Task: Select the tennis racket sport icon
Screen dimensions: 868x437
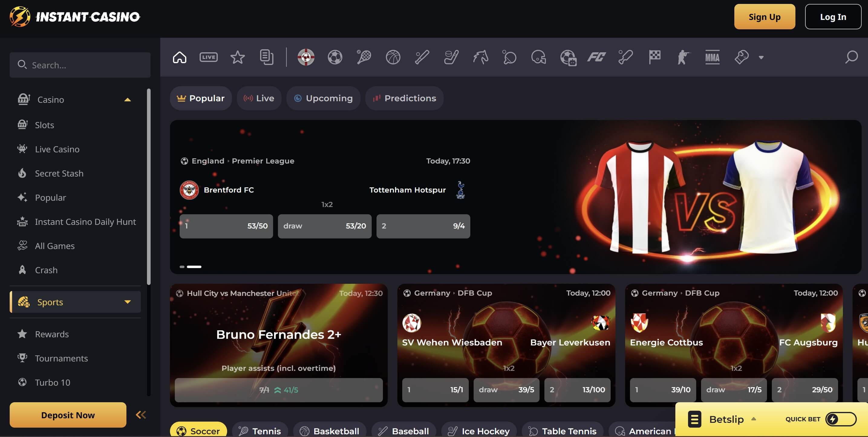Action: [x=364, y=57]
